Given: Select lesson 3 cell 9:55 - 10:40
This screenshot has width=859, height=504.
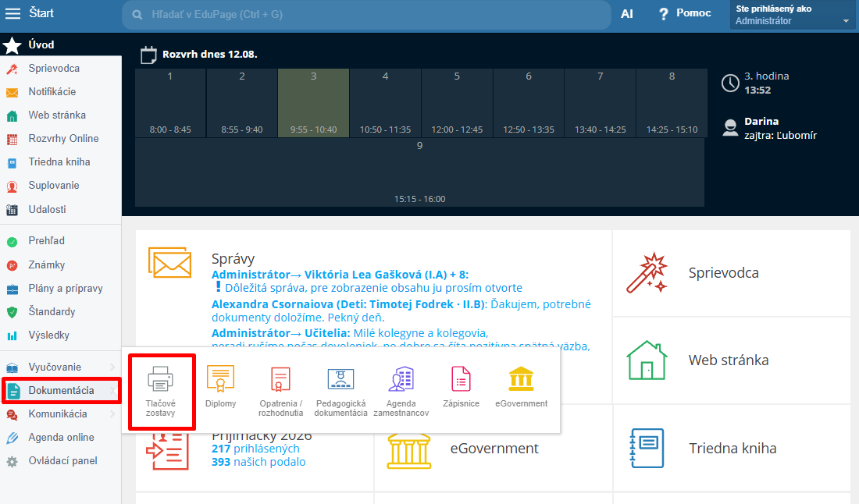Looking at the screenshot, I should (313, 103).
